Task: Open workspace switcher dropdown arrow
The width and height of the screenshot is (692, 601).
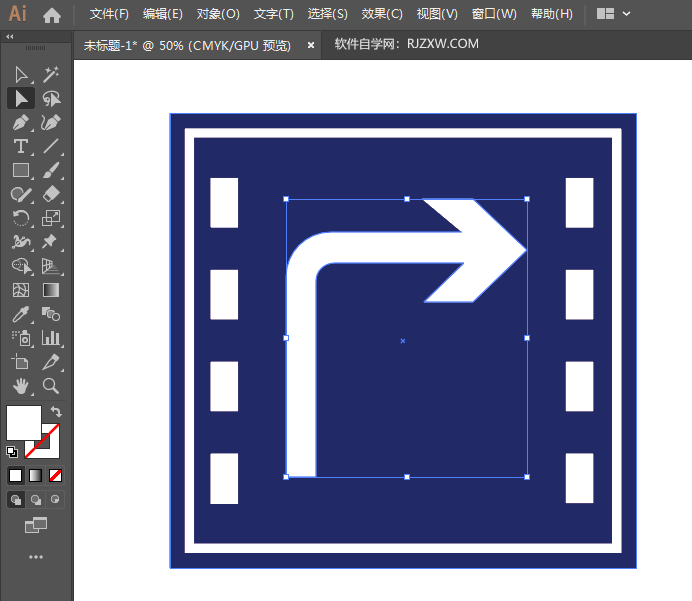Action: pos(626,14)
